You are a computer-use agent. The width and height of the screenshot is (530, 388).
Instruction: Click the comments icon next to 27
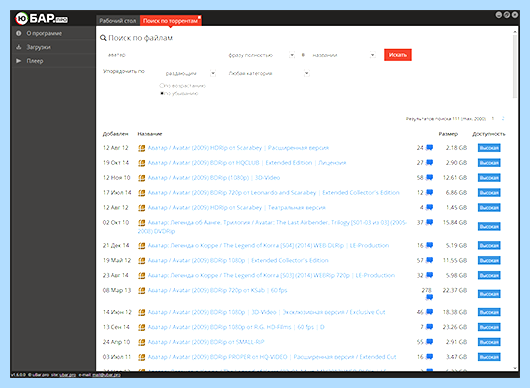(429, 163)
